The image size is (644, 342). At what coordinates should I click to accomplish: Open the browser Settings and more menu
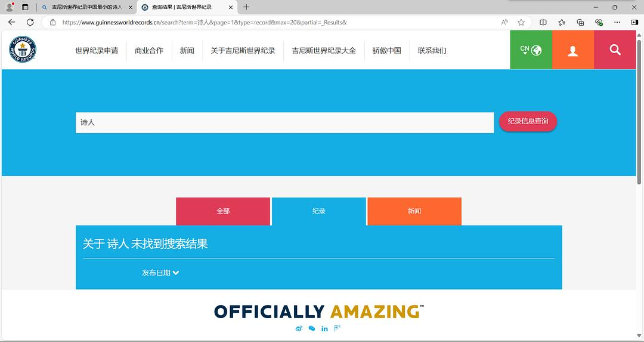click(617, 22)
